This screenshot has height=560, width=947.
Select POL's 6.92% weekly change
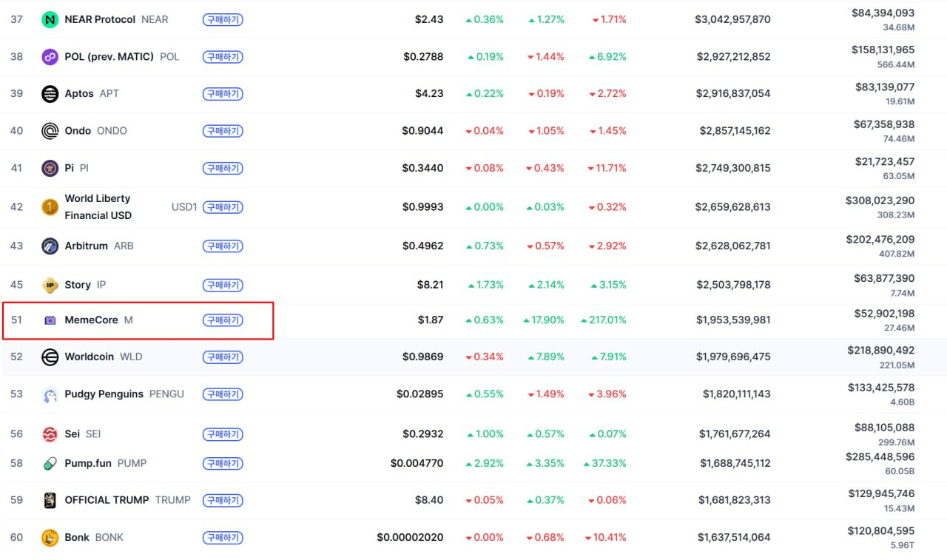pos(607,56)
